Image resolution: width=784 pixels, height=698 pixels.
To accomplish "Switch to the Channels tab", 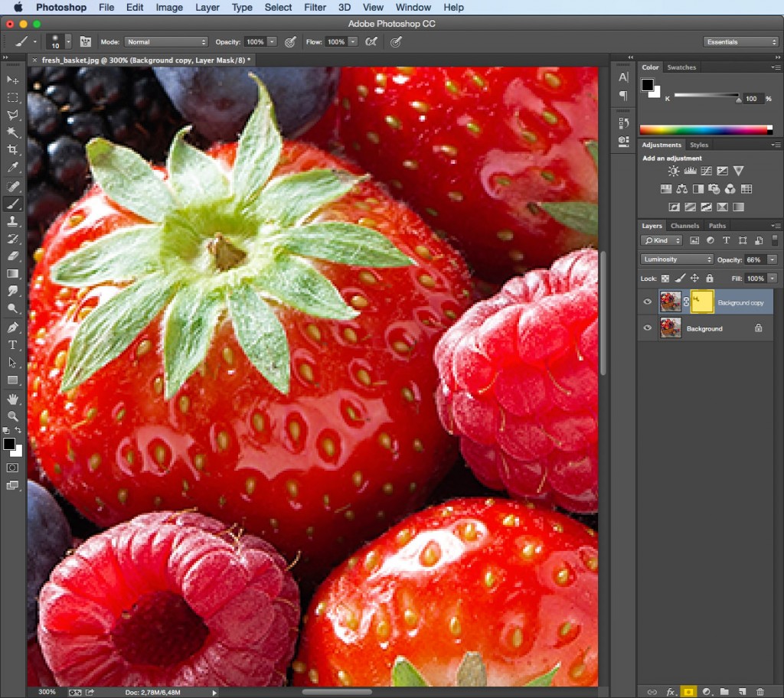I will point(685,226).
